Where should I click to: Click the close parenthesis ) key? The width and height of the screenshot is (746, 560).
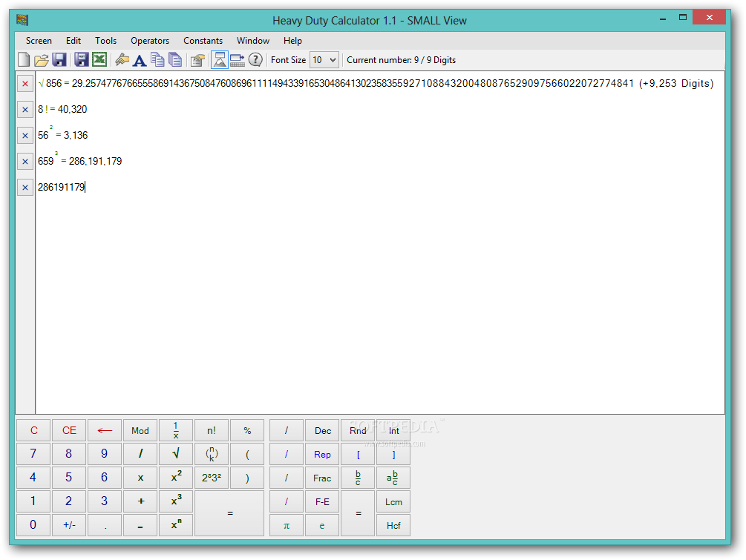tap(247, 477)
